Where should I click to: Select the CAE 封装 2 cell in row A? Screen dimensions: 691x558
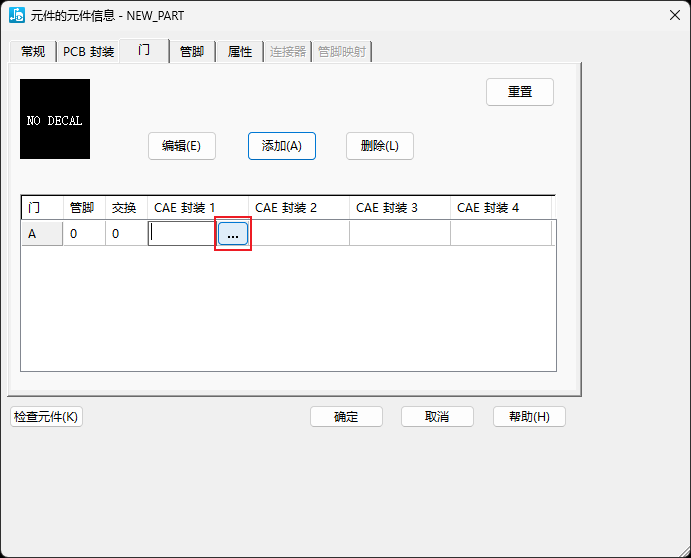point(299,234)
